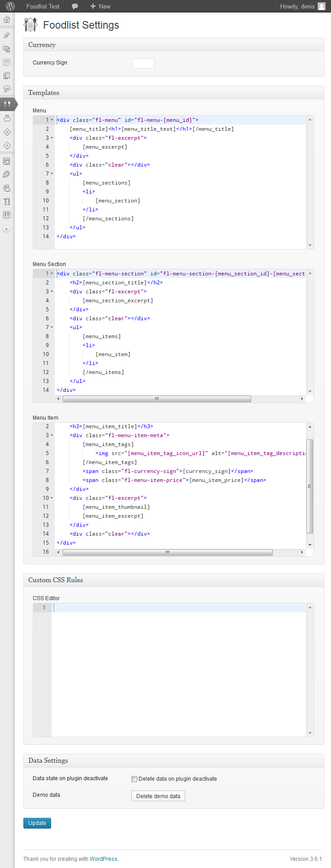331x868 pixels.
Task: Click the [menu_section_excerpt] line in Menu Section
Action: click(x=118, y=301)
